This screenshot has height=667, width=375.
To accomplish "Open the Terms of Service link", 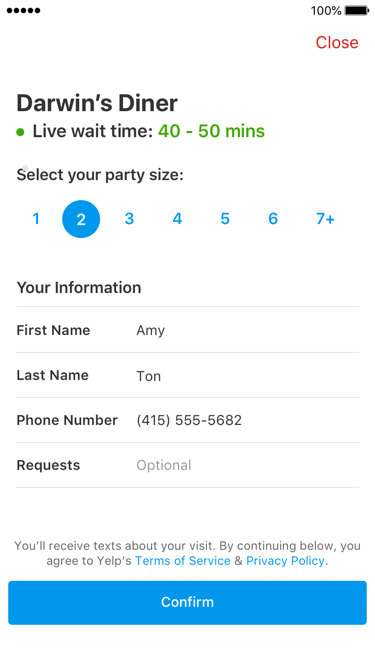I will pos(183,561).
